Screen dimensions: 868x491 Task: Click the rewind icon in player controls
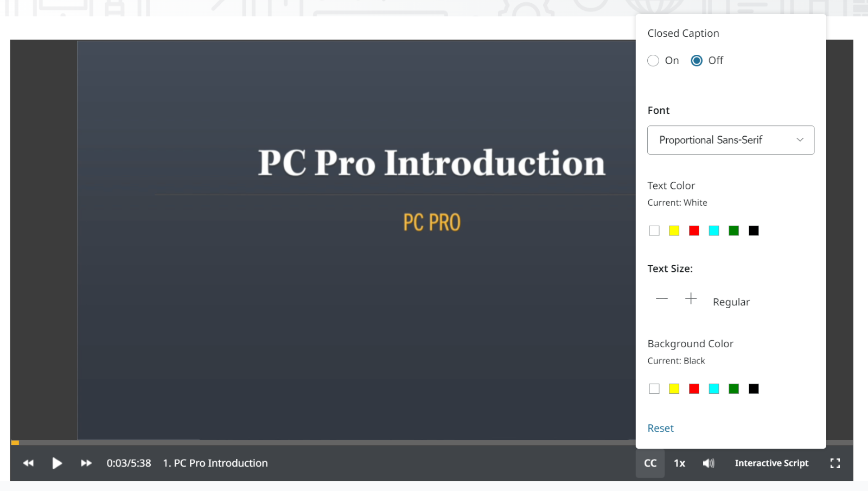[x=28, y=463]
